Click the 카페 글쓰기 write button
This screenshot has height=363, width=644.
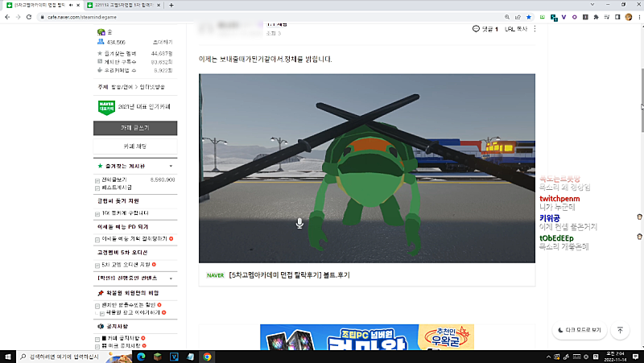click(x=135, y=128)
